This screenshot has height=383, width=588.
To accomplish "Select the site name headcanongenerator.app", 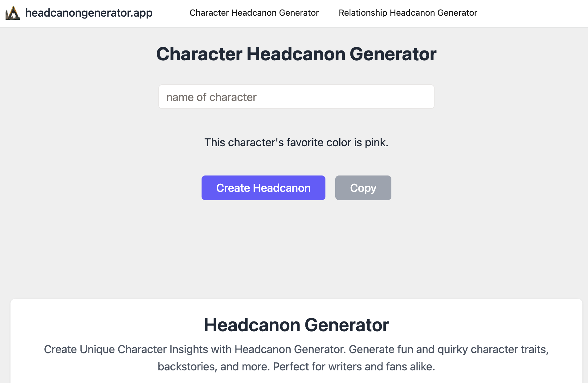I will click(89, 13).
